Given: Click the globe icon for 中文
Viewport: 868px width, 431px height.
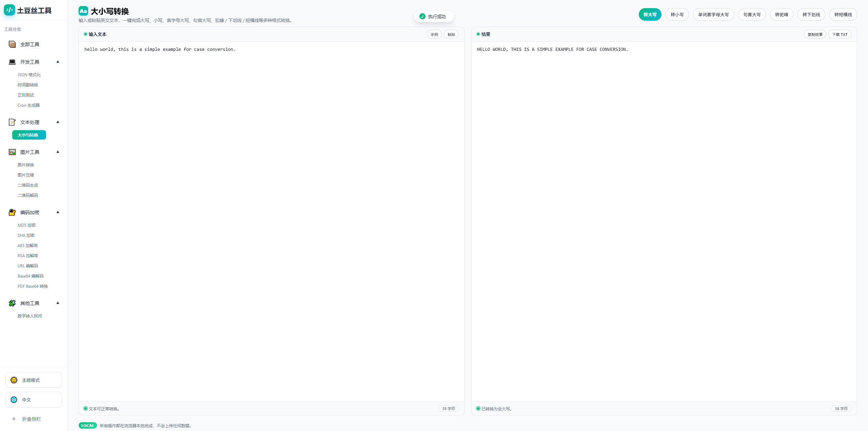Looking at the screenshot, I should pyautogui.click(x=14, y=400).
